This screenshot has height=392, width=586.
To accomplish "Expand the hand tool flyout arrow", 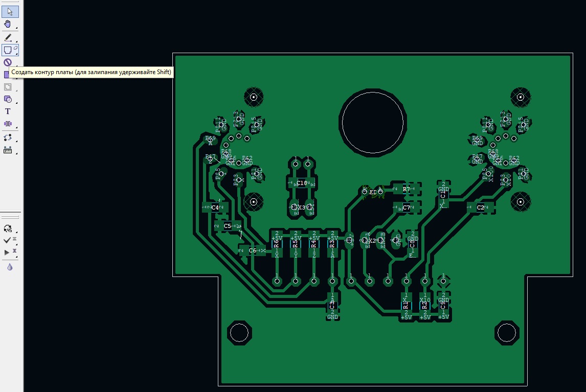I will click(16, 29).
